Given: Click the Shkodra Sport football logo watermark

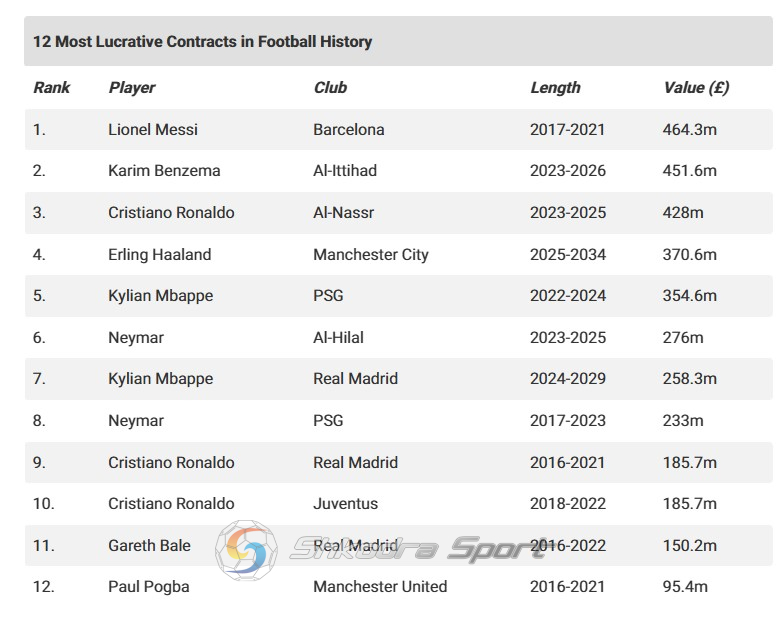Looking at the screenshot, I should pos(246,550).
